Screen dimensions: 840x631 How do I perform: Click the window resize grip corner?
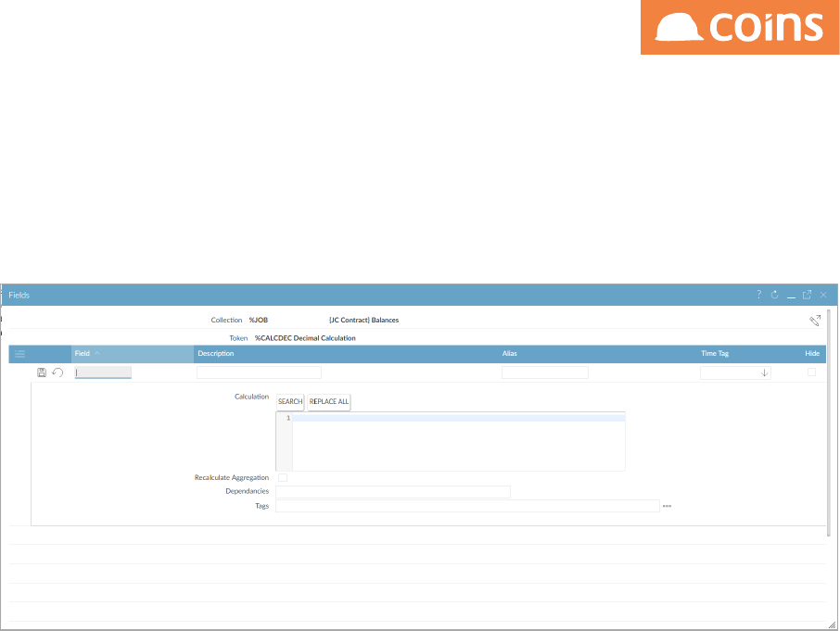tap(832, 625)
